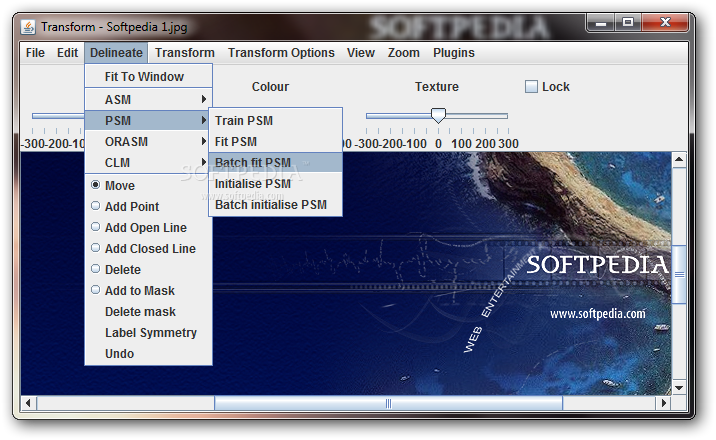This screenshot has width=716, height=440.
Task: Select the Add to Mask option
Action: click(148, 290)
